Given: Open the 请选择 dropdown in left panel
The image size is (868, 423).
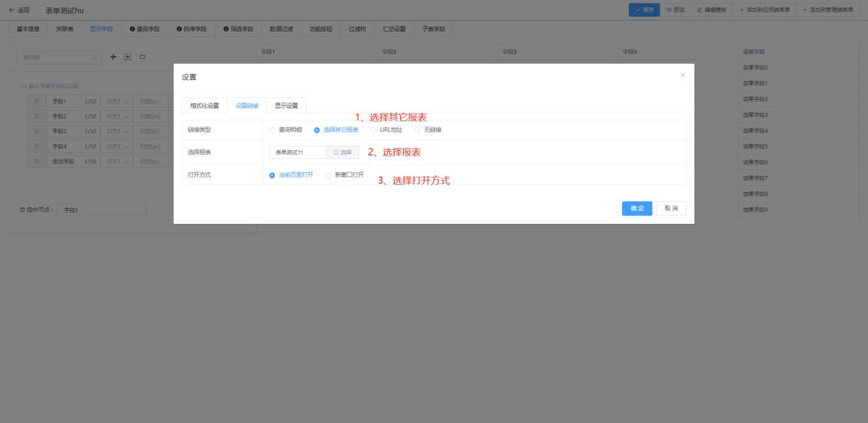Looking at the screenshot, I should (x=59, y=57).
